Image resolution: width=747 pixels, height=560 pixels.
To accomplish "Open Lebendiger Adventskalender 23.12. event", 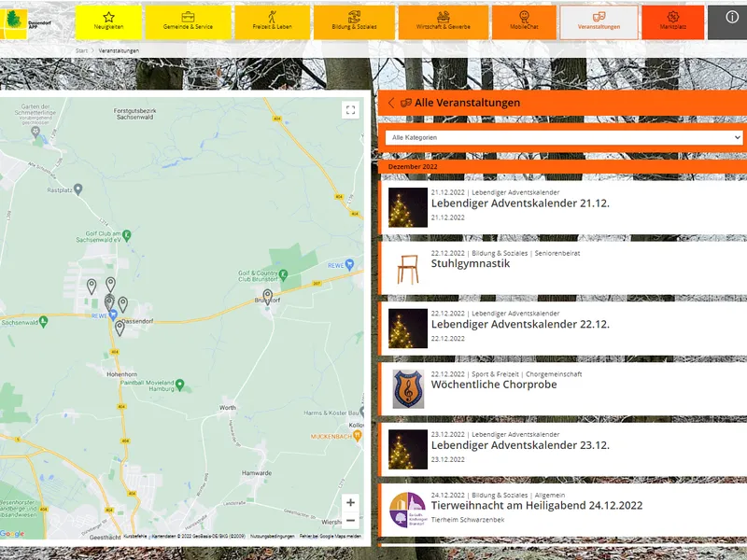I will (x=564, y=450).
